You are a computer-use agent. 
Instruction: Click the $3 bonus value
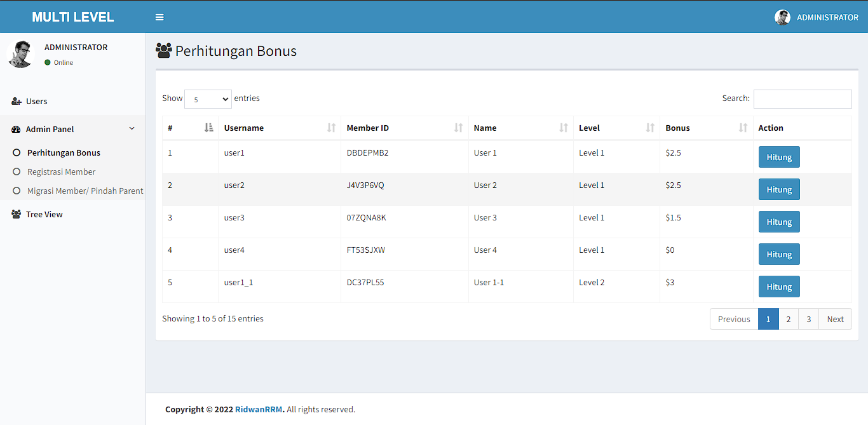click(x=670, y=282)
